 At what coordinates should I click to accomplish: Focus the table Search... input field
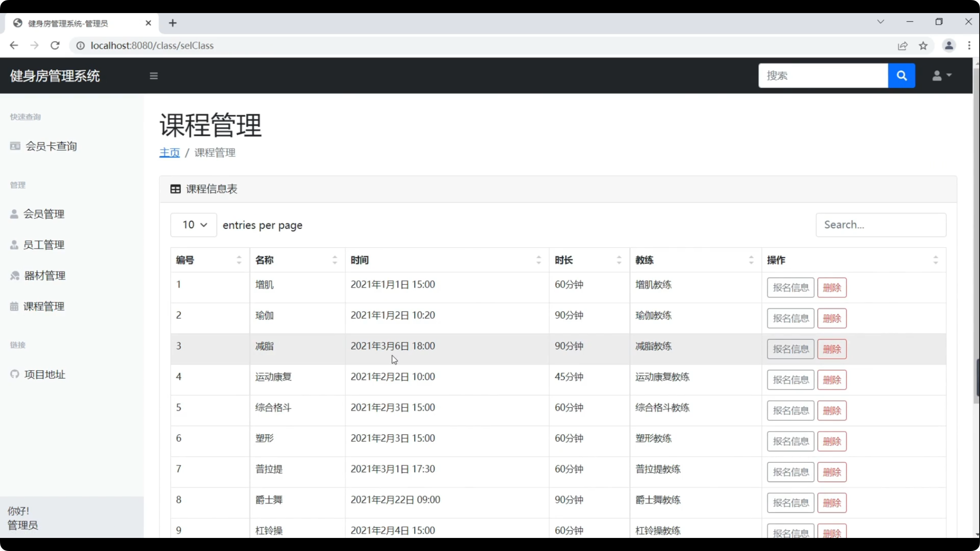tap(880, 225)
